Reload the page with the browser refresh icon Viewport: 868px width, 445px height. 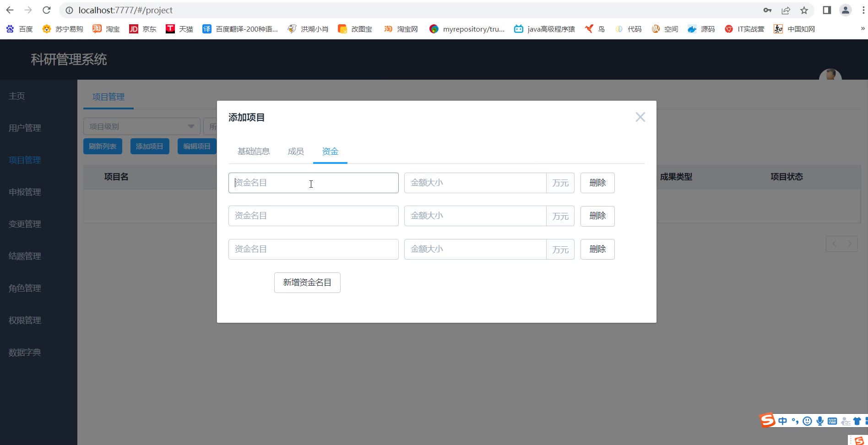coord(46,10)
